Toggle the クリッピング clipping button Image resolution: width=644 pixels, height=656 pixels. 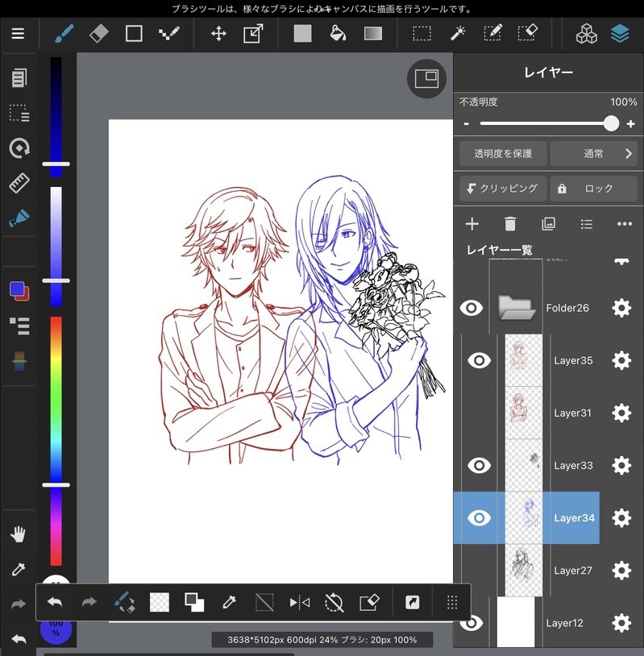[x=503, y=189]
